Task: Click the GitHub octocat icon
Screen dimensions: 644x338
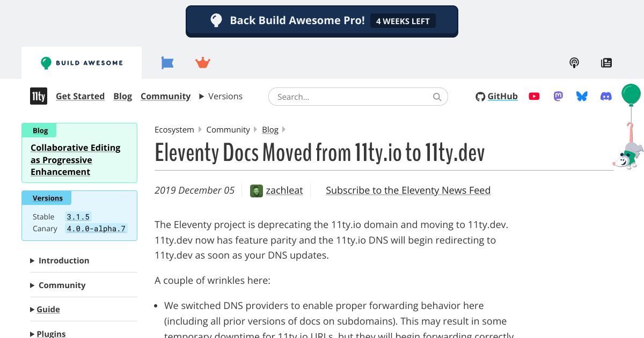Action: (x=480, y=97)
